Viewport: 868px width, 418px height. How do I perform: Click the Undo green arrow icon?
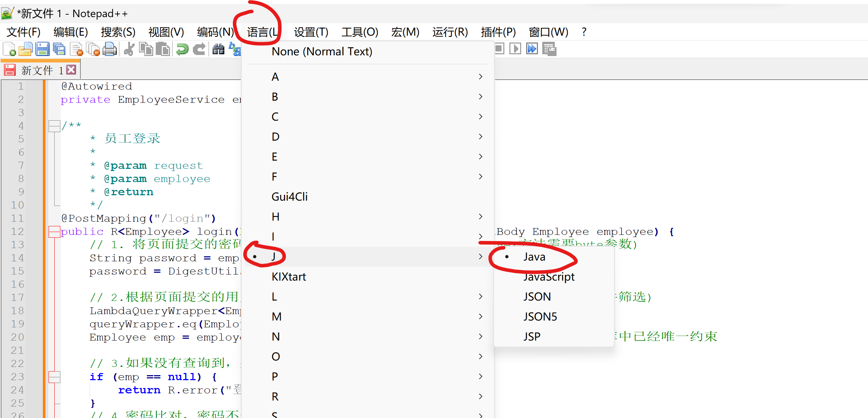click(182, 49)
